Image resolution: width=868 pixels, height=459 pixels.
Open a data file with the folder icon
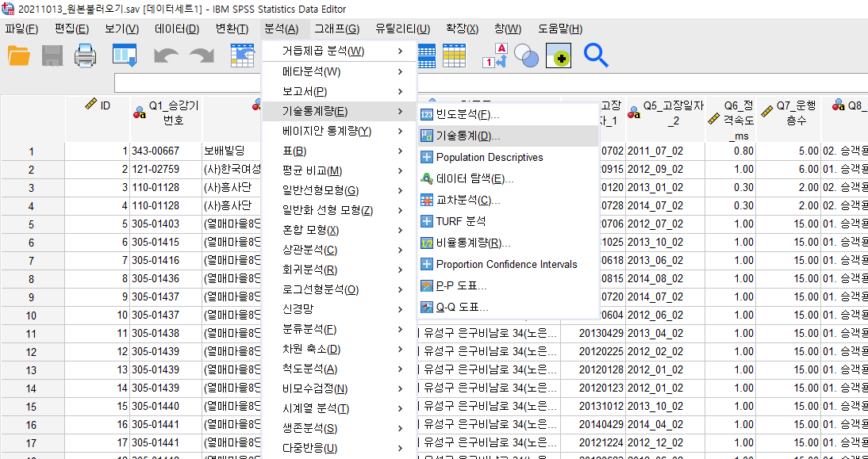(x=19, y=55)
